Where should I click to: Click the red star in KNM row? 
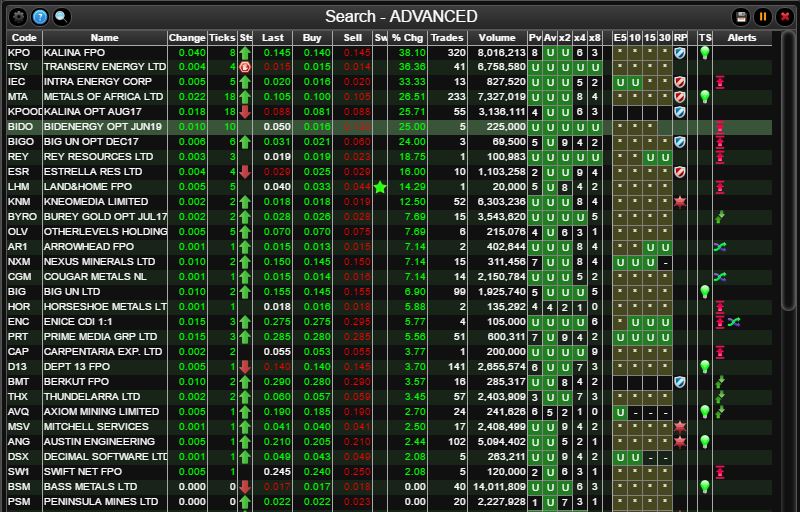pyautogui.click(x=680, y=202)
